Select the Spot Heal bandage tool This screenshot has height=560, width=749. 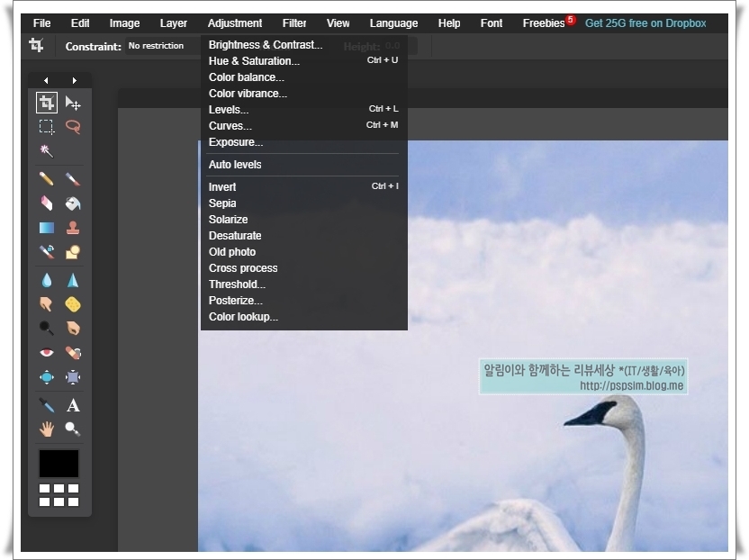point(73,353)
